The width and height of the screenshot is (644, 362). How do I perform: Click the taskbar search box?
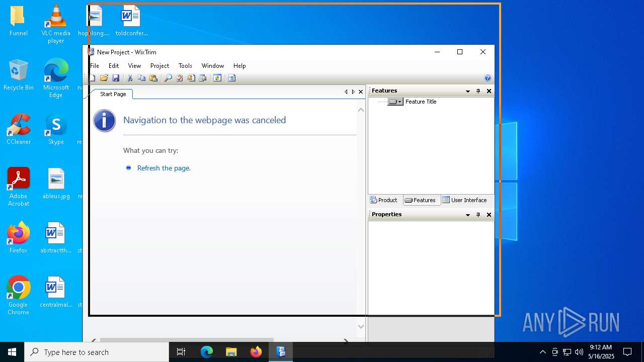click(97, 352)
